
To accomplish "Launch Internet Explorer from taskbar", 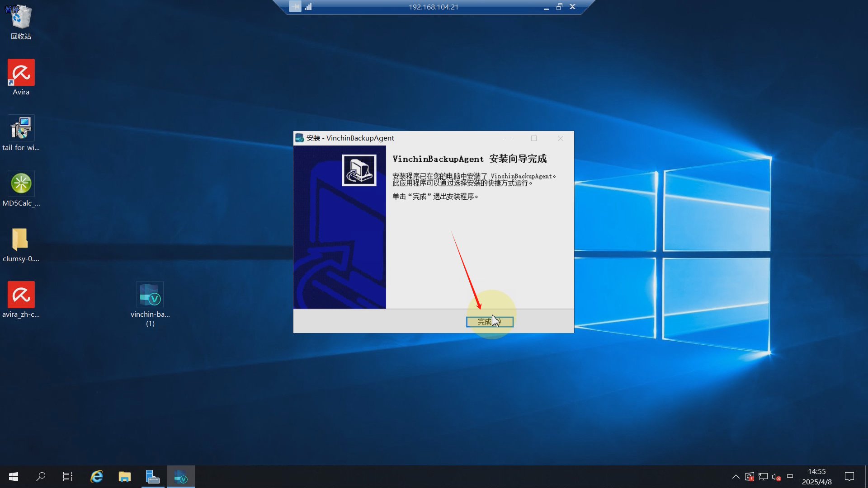I will 97,477.
